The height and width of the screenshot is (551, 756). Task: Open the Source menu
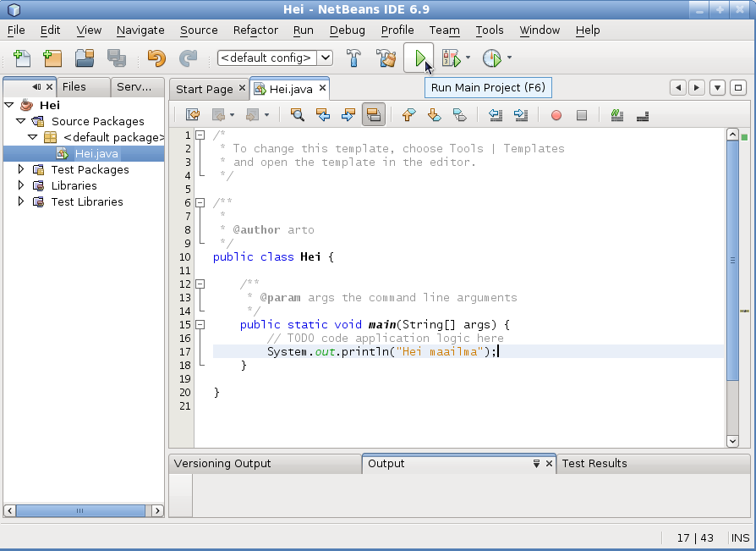(x=199, y=30)
